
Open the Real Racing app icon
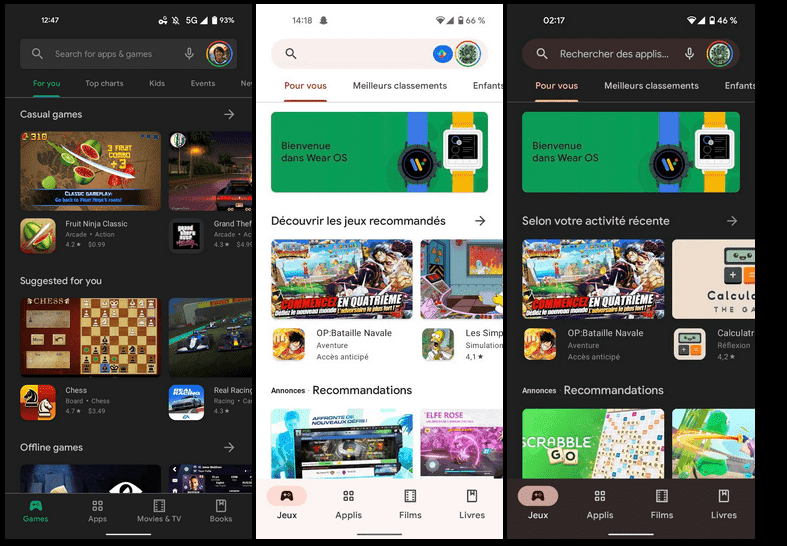(186, 402)
